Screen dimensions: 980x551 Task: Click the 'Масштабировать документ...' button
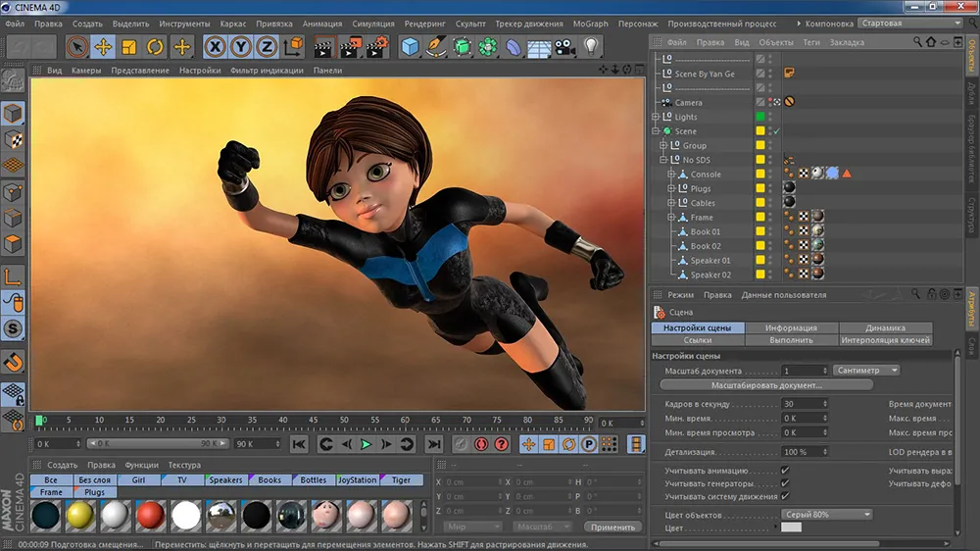coord(766,385)
